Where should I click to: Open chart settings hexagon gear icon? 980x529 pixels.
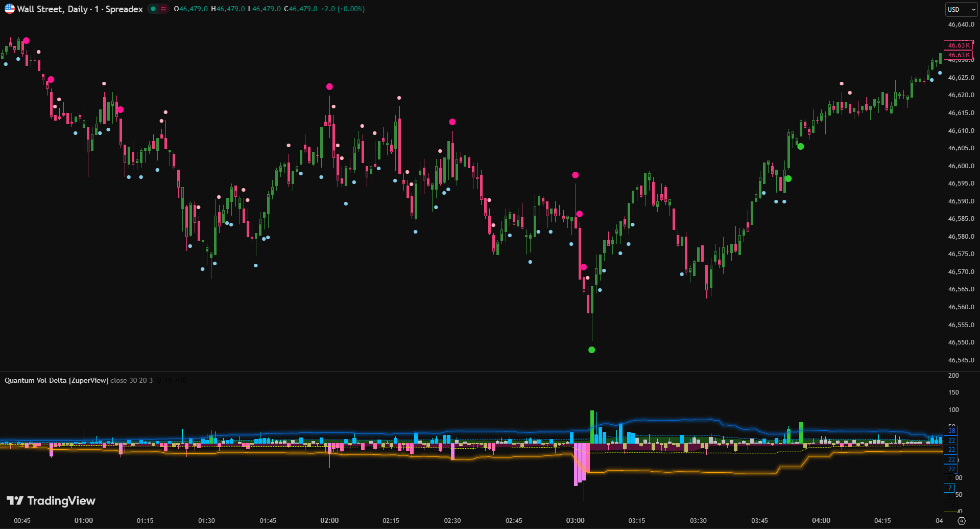coord(962,521)
